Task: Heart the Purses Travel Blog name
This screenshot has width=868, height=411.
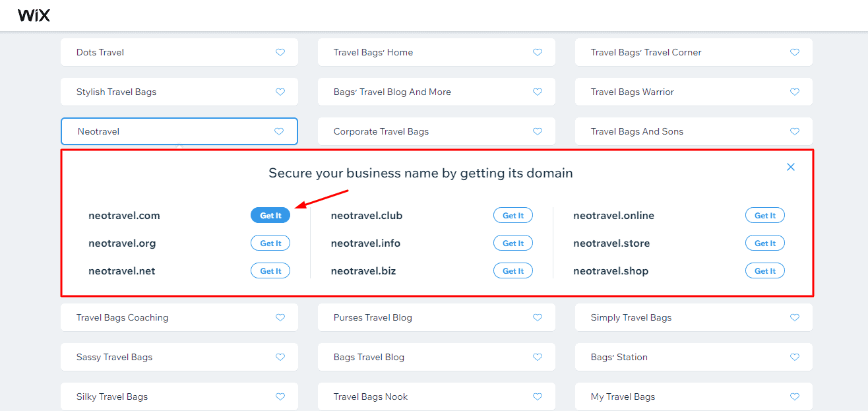Action: pyautogui.click(x=538, y=317)
